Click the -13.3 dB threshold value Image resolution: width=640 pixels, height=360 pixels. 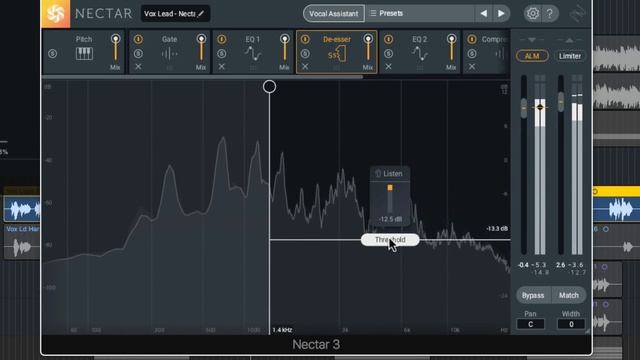497,229
